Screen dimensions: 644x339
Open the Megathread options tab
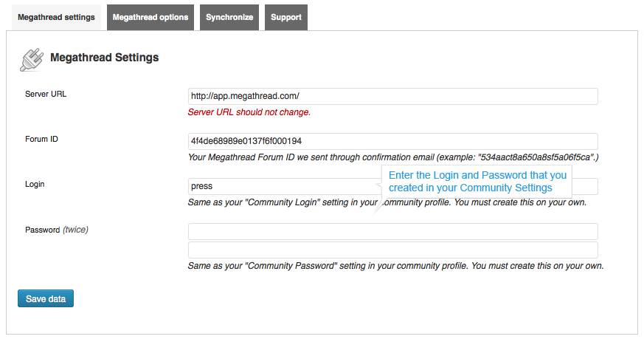coord(150,17)
